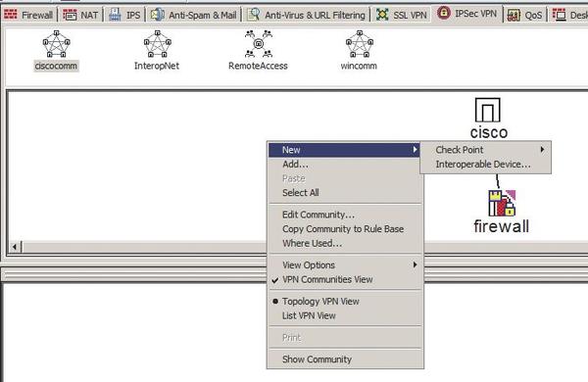Open the IPS tab
The height and width of the screenshot is (382, 588).
click(124, 15)
